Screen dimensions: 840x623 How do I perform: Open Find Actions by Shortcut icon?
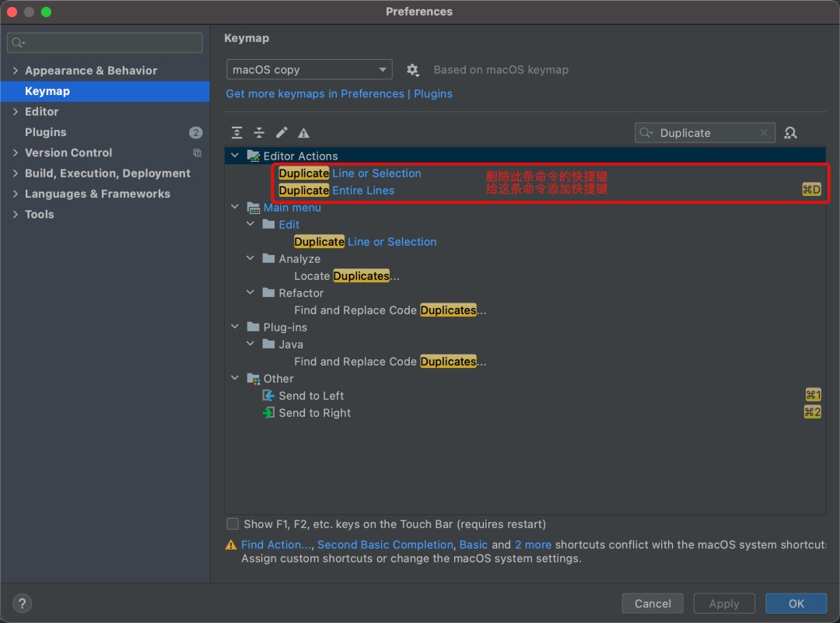coord(791,133)
